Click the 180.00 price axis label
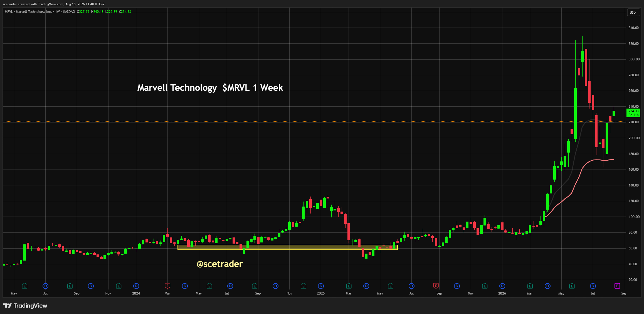This screenshot has width=644, height=314. (x=634, y=154)
